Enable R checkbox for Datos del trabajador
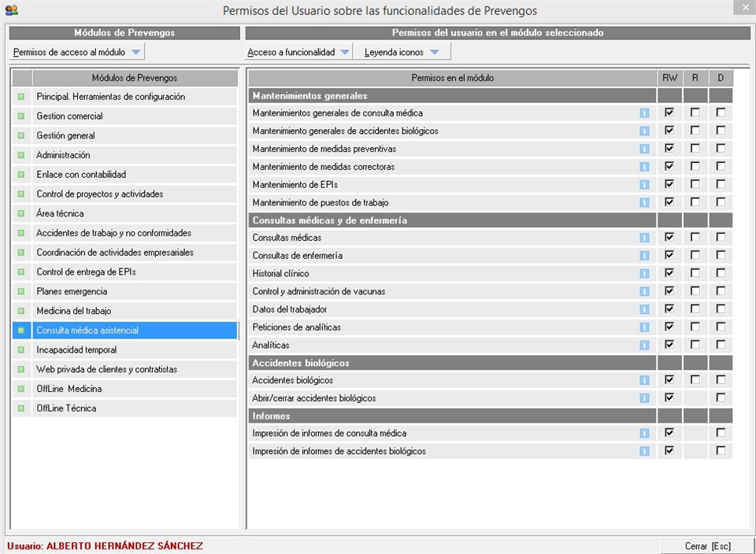 [695, 309]
